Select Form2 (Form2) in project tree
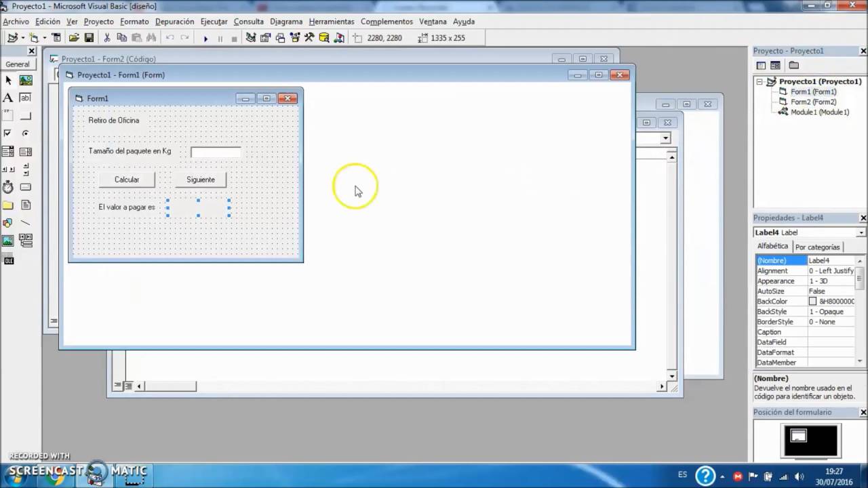This screenshot has height=488, width=868. 813,102
